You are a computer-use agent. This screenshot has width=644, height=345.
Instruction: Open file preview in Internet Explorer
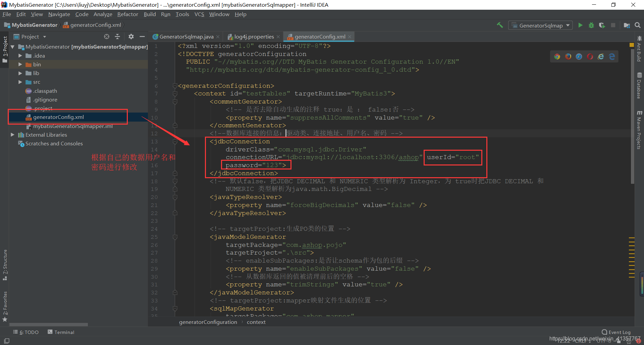(601, 57)
